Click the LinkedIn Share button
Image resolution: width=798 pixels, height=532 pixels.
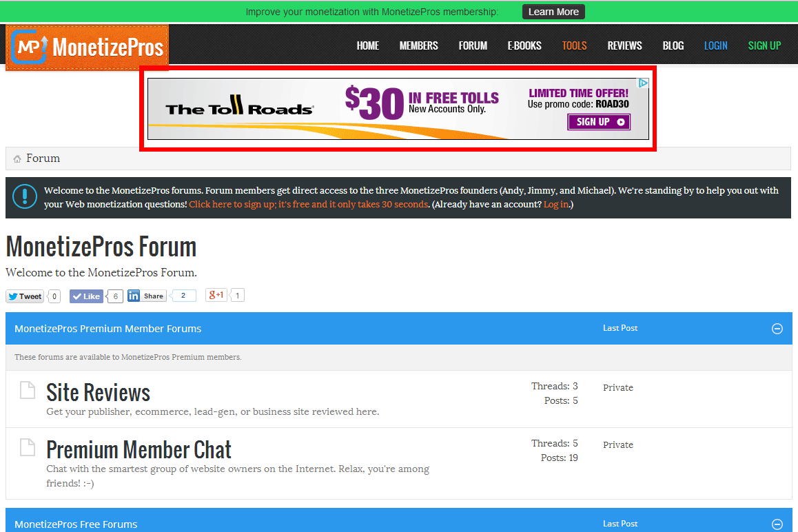[147, 296]
